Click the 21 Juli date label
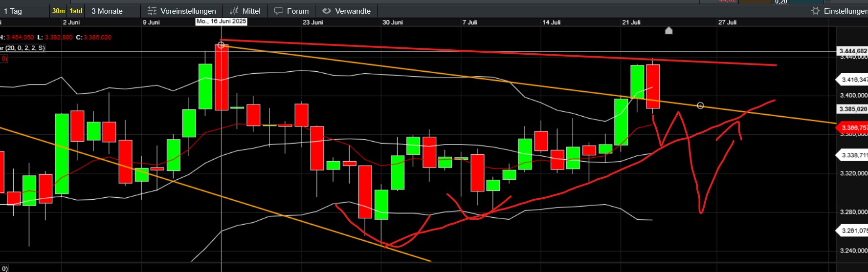 631,22
